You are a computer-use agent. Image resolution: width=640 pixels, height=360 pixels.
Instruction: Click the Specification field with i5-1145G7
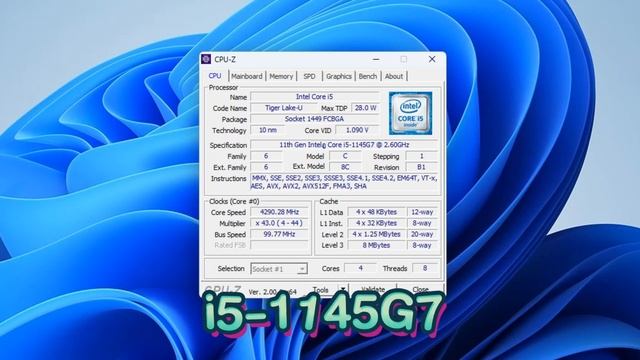(344, 145)
